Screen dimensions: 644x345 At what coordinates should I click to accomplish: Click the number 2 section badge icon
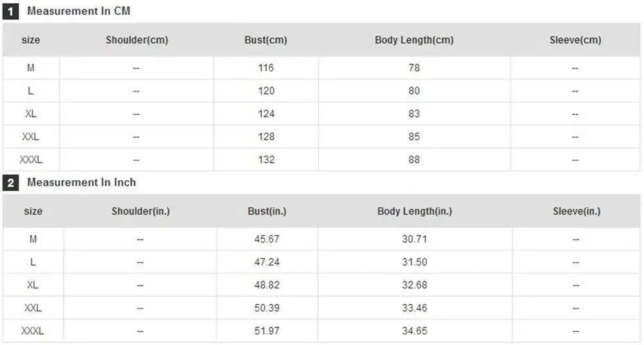click(11, 182)
